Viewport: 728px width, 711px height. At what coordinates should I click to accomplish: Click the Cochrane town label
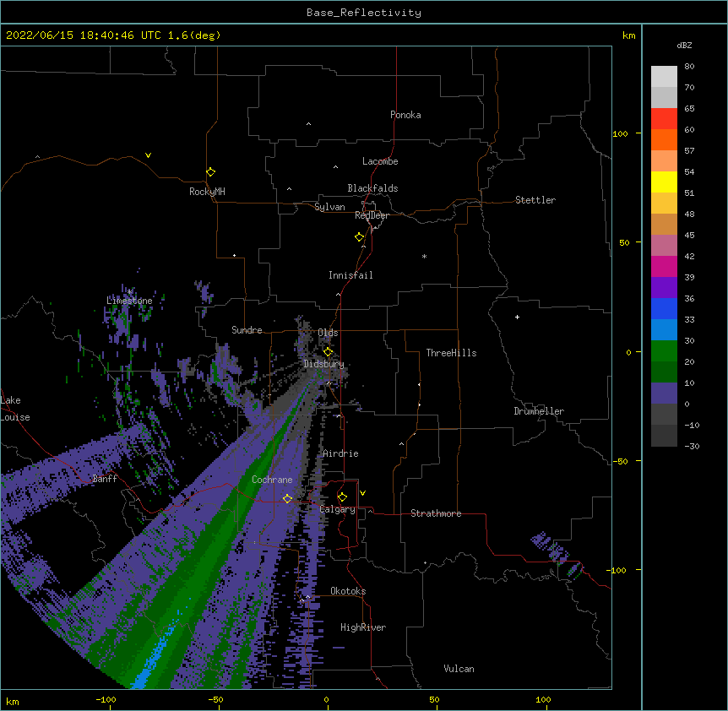click(x=272, y=480)
